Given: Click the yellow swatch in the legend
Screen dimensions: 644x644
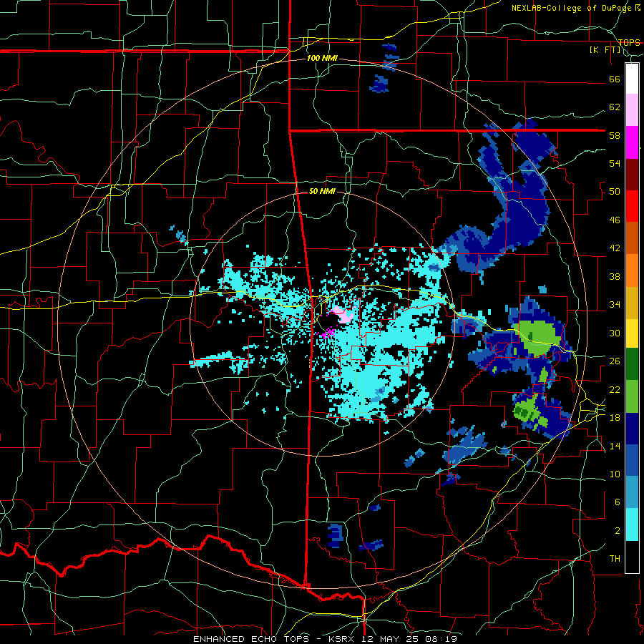Looking at the screenshot, I should click(632, 333).
